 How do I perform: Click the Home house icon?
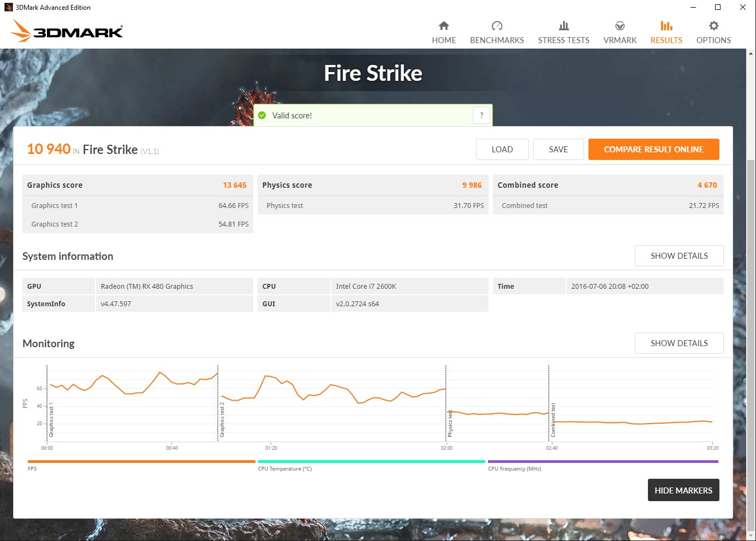(444, 26)
